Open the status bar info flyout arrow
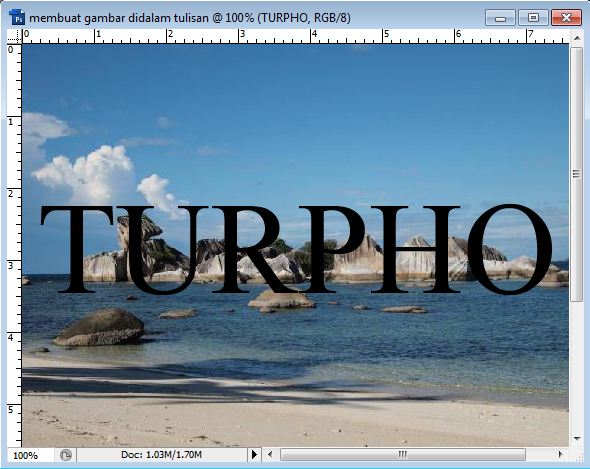Image resolution: width=590 pixels, height=469 pixels. tap(254, 455)
